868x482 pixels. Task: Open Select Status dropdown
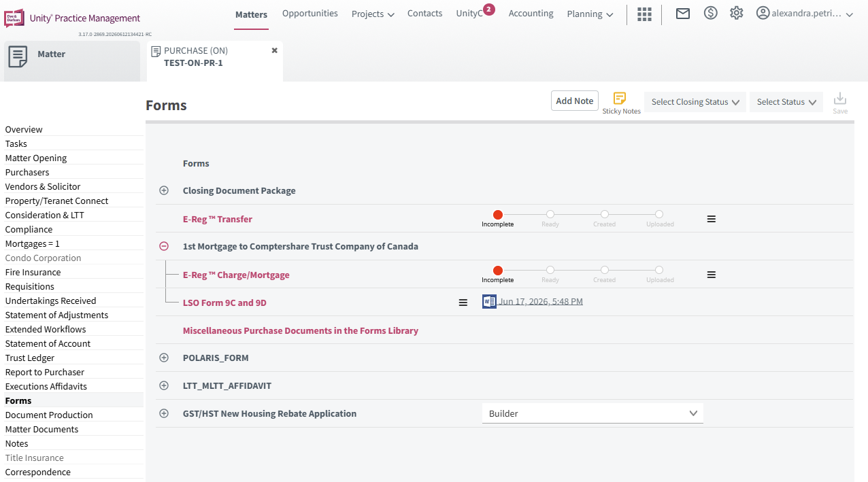(x=786, y=102)
